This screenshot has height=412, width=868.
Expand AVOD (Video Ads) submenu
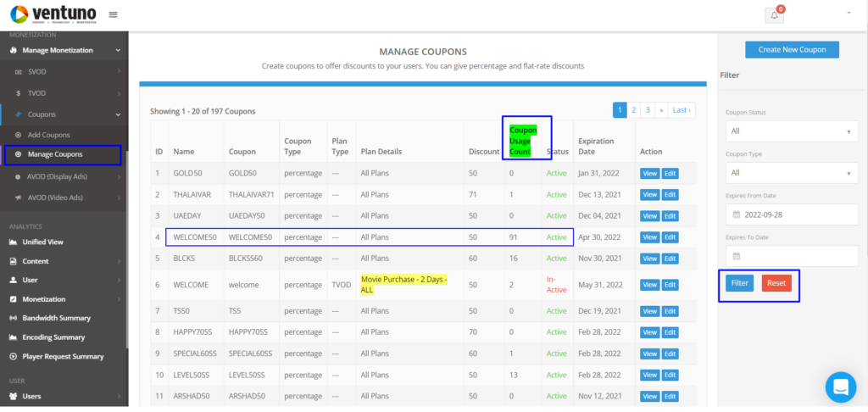(119, 198)
